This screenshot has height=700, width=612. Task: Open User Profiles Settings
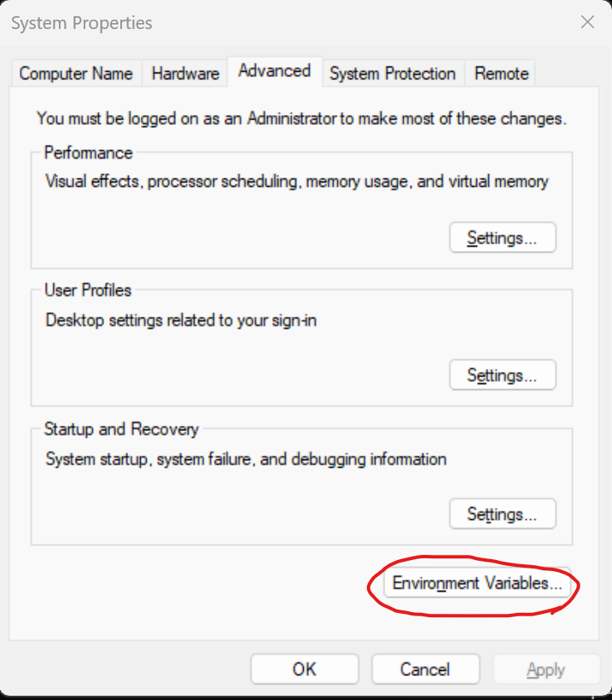(502, 375)
